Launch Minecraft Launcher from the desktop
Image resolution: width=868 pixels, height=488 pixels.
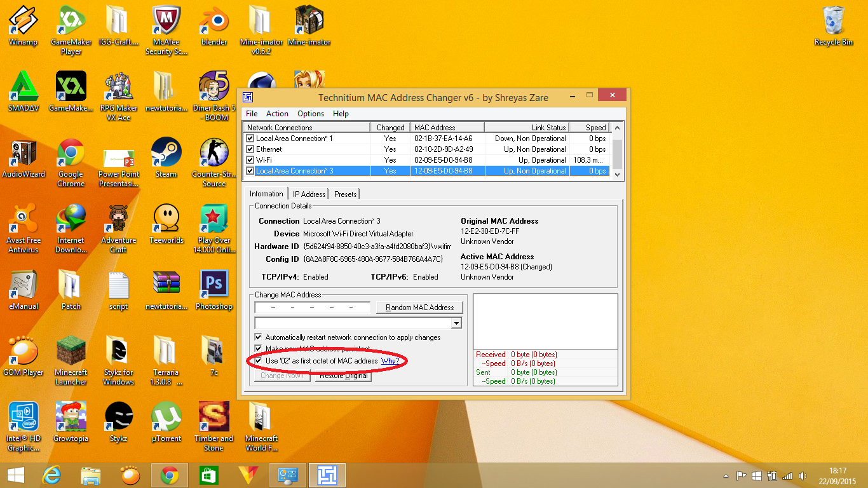click(71, 361)
